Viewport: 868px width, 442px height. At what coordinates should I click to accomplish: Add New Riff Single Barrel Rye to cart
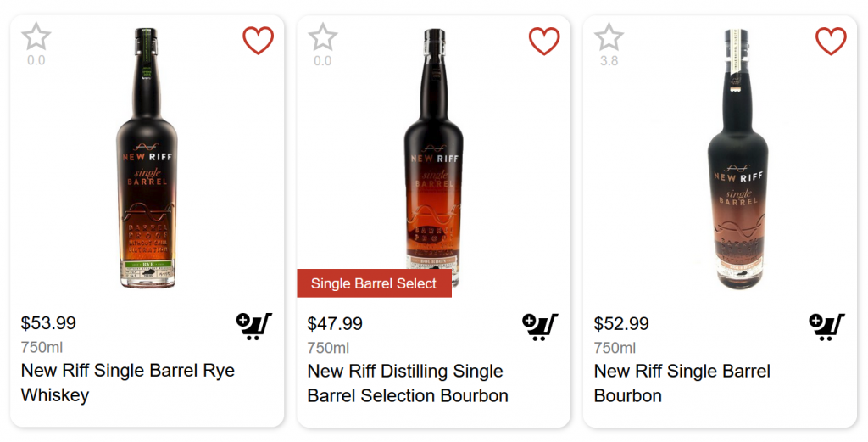(x=253, y=326)
